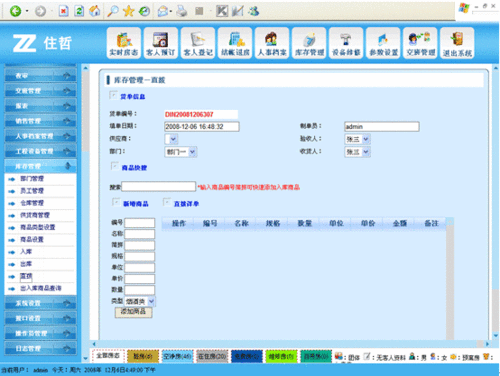
Task: Select 仓库管理 sidebar menu item
Action: point(32,203)
